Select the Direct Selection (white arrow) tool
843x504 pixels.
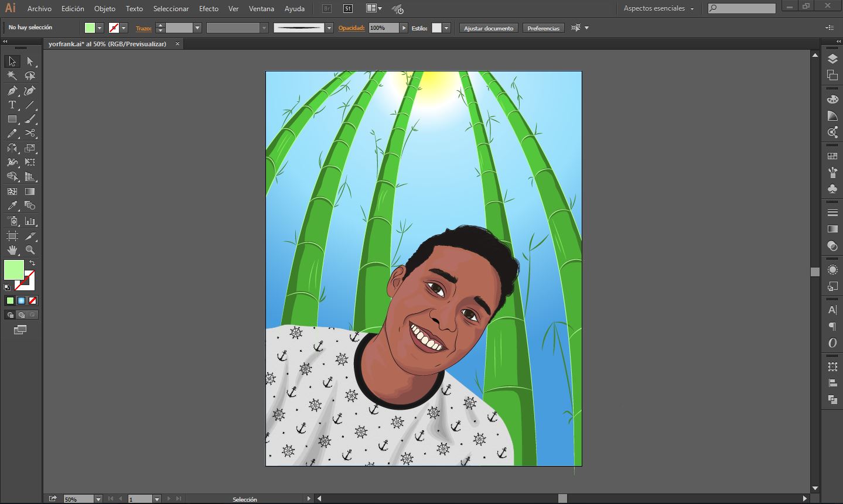tap(30, 61)
